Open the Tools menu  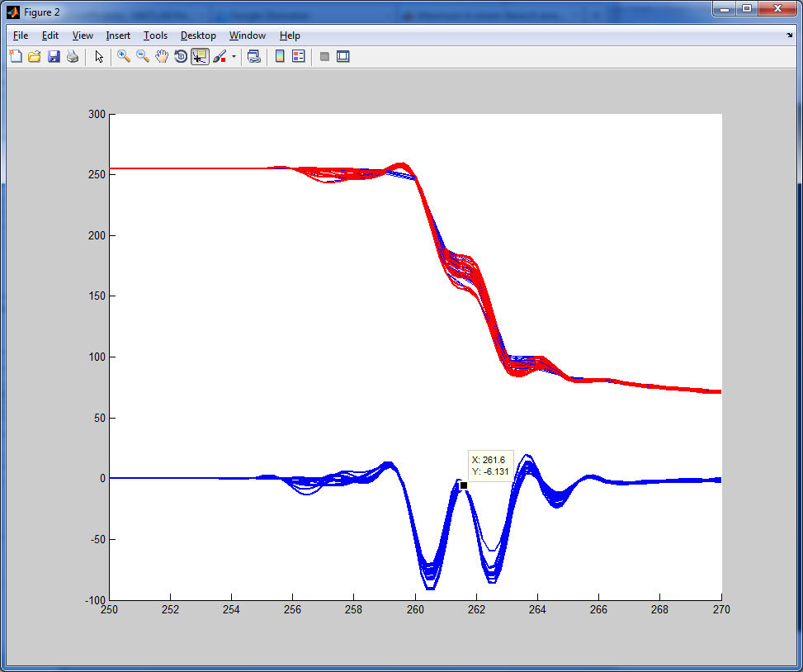pyautogui.click(x=155, y=35)
